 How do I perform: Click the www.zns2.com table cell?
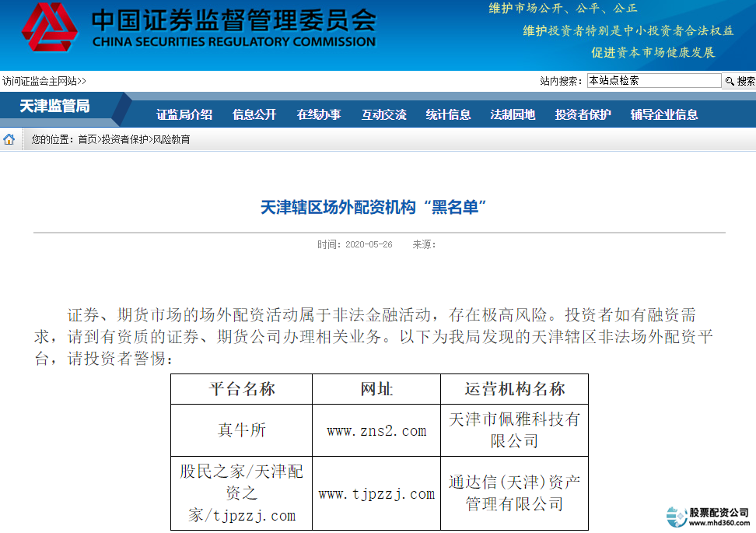point(376,430)
